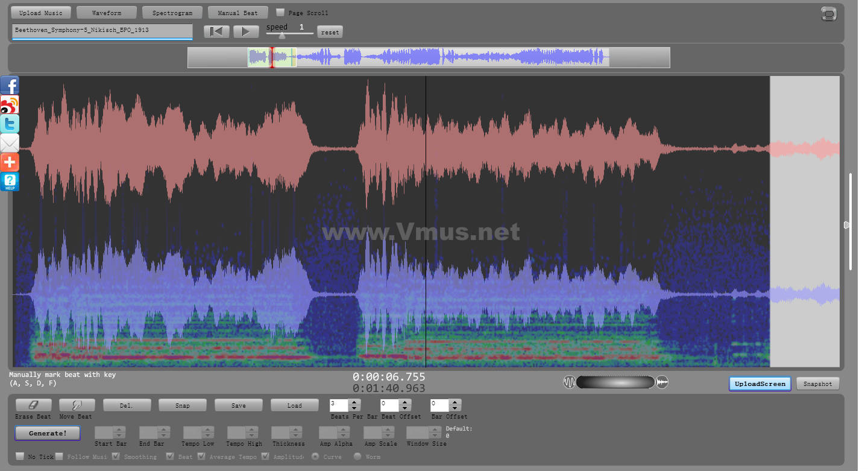Click the Generate! button
The height and width of the screenshot is (471, 868).
(48, 433)
